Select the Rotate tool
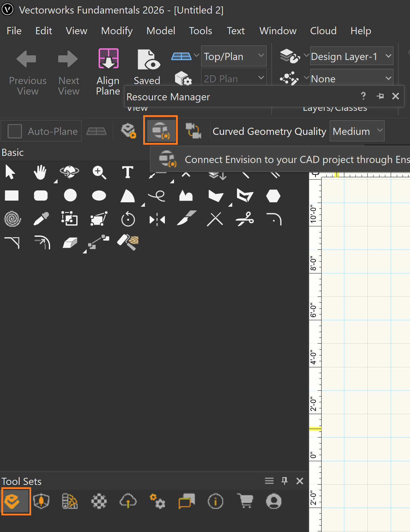 tap(128, 219)
